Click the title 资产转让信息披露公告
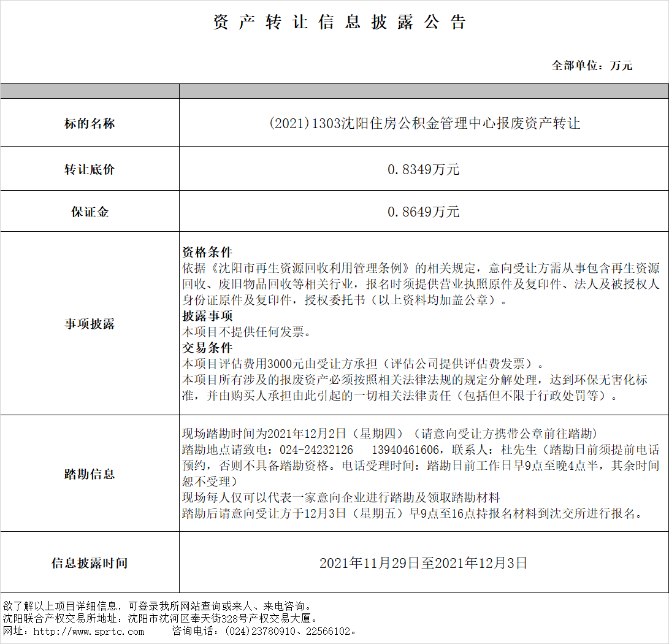Viewport: 669px width, 644px height. [340, 23]
